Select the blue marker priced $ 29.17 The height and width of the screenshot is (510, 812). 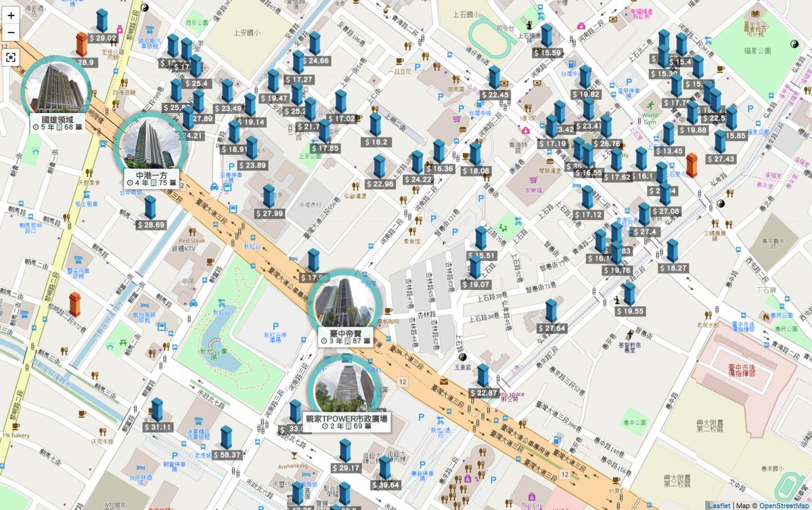click(x=346, y=450)
